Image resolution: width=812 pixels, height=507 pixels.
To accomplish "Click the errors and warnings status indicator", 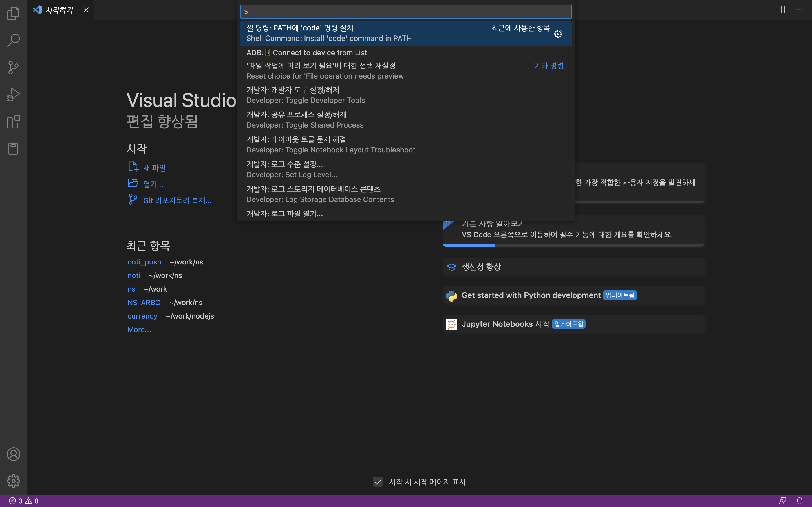I will [x=23, y=501].
